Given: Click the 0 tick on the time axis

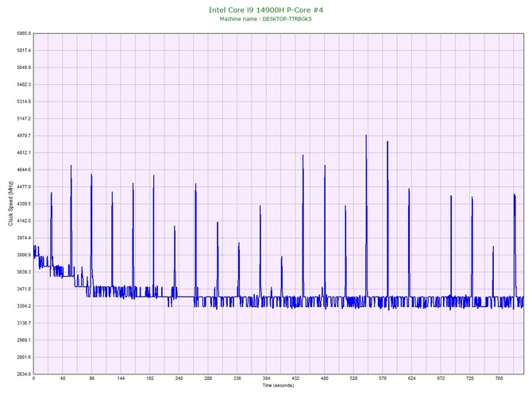Looking at the screenshot, I should 33,378.
